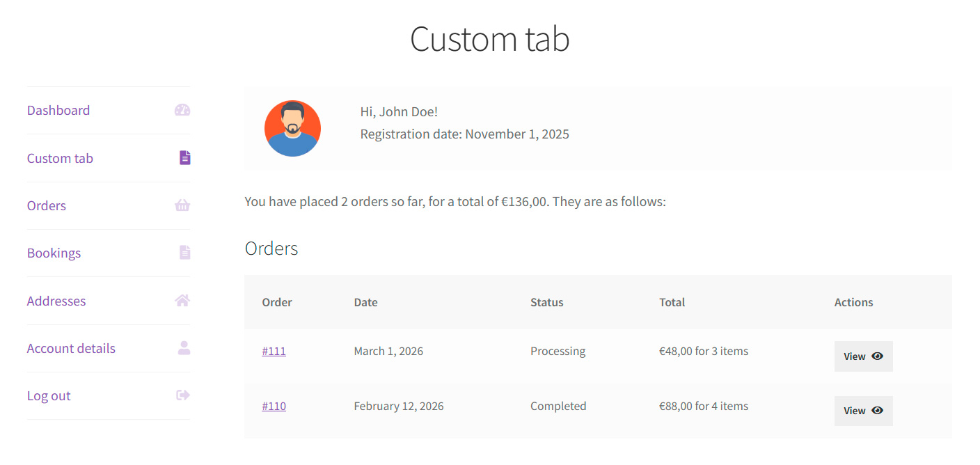
Task: Select the Custom tab menu link
Action: tap(60, 159)
